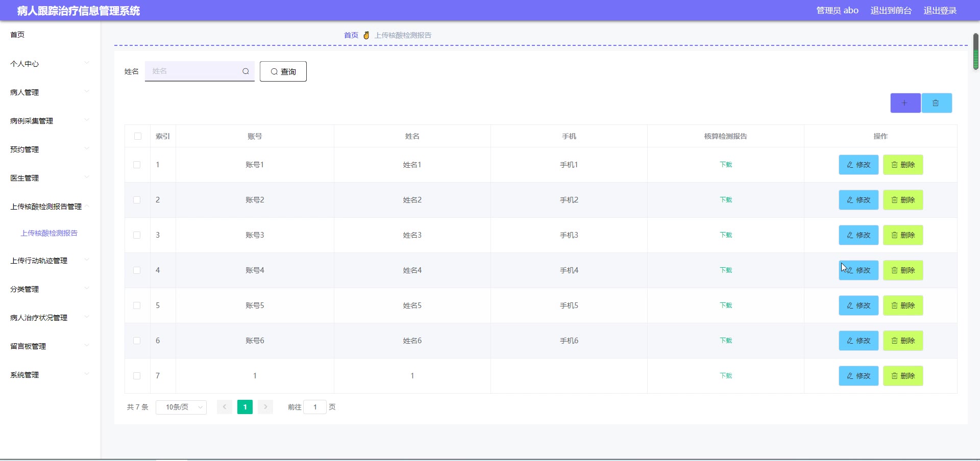Expand the 分类管理 sidebar menu

(50, 289)
